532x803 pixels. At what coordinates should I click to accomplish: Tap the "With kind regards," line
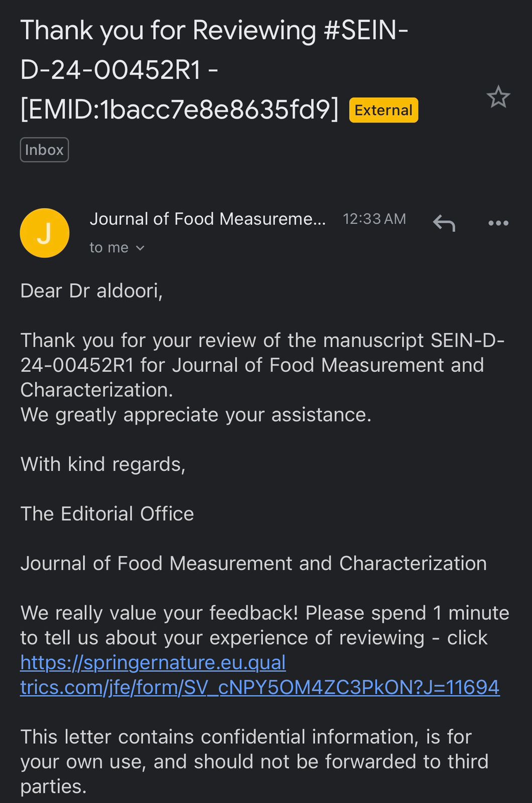[103, 464]
